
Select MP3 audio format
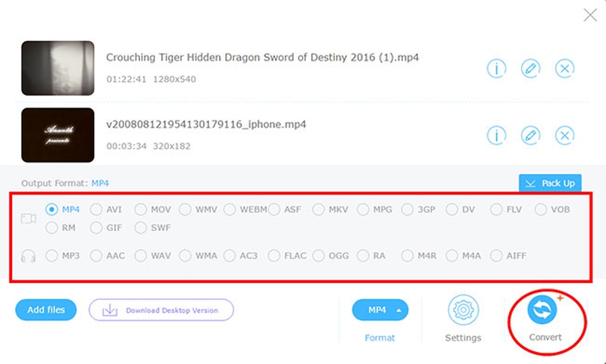(x=52, y=256)
